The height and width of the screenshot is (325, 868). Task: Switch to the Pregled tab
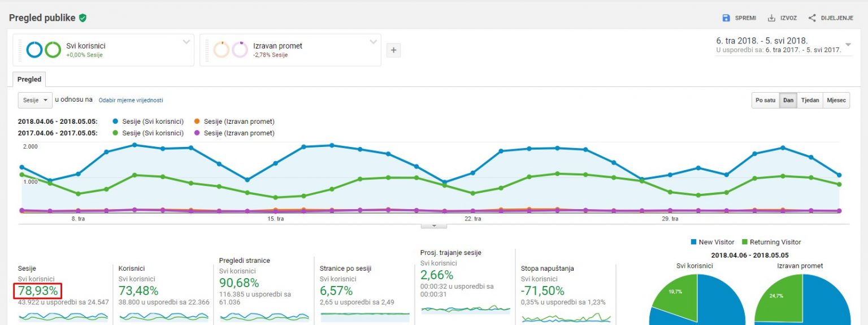(x=29, y=79)
